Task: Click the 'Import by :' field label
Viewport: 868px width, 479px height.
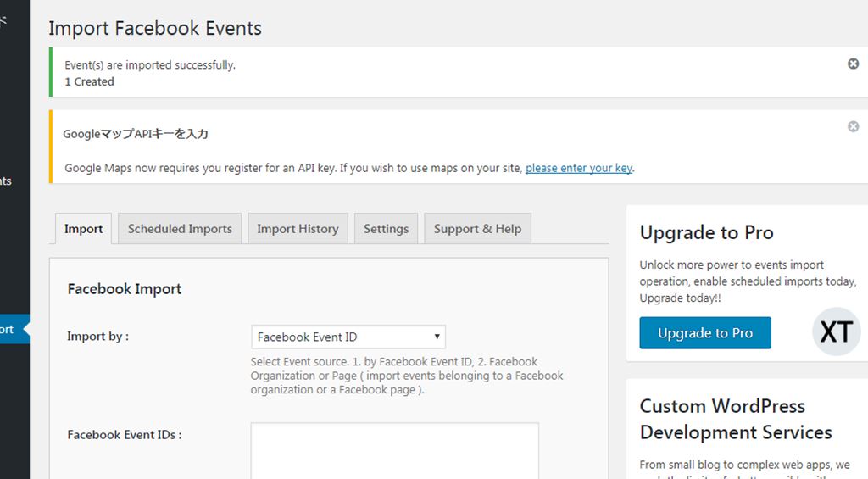Action: click(98, 337)
